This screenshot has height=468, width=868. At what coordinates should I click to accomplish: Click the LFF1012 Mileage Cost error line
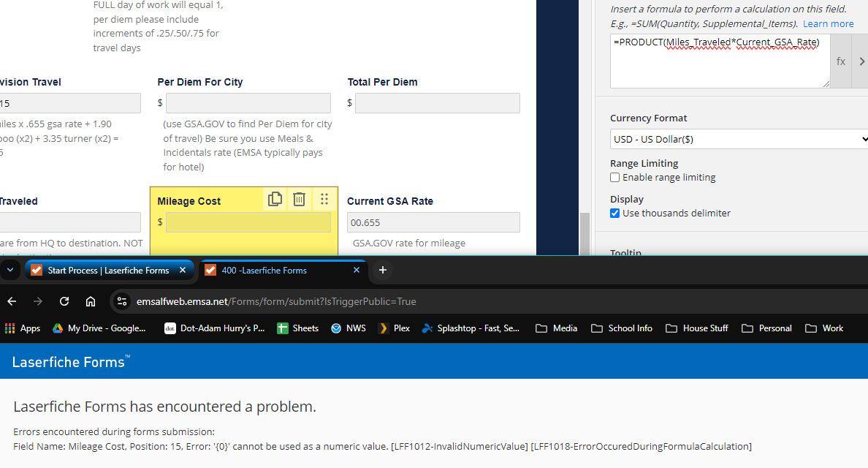[383, 446]
